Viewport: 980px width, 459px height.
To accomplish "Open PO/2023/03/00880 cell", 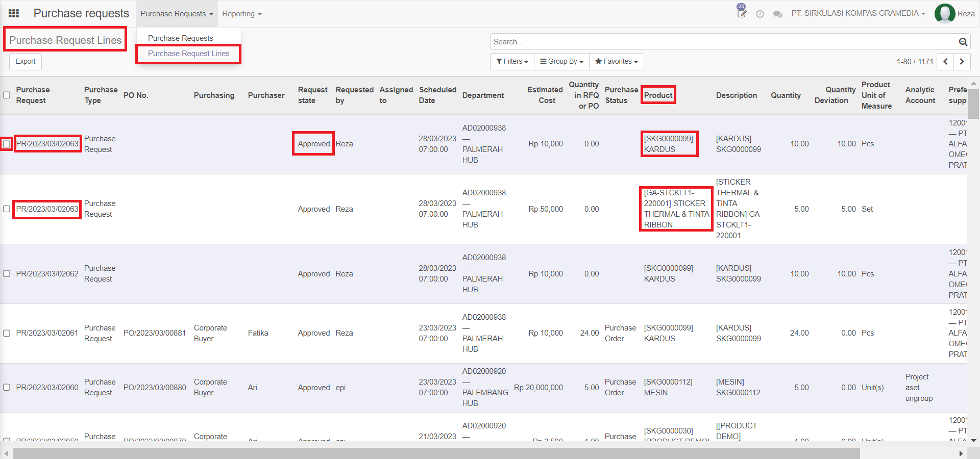I will tap(155, 387).
